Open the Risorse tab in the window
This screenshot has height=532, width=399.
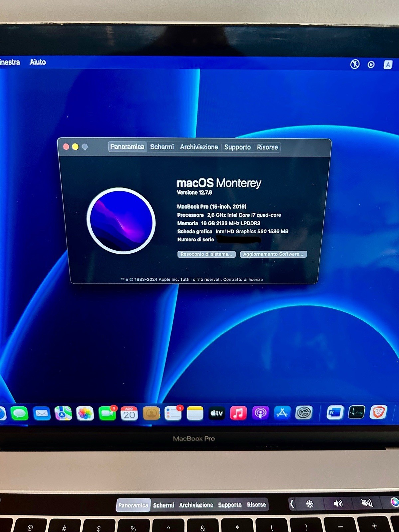[x=267, y=147]
